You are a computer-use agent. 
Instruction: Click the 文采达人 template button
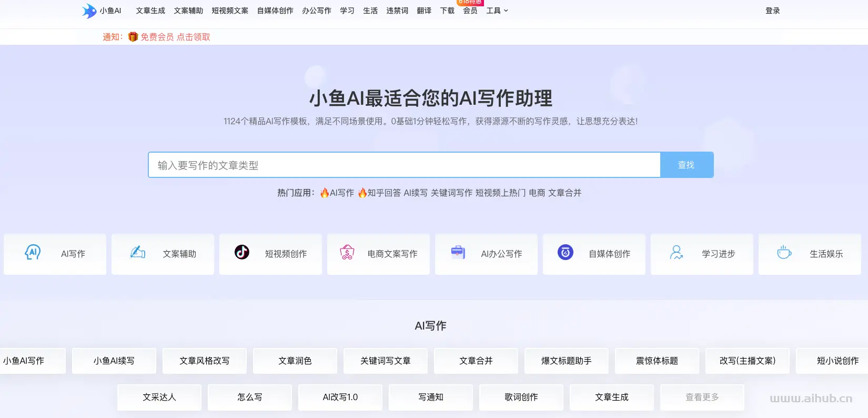(159, 397)
